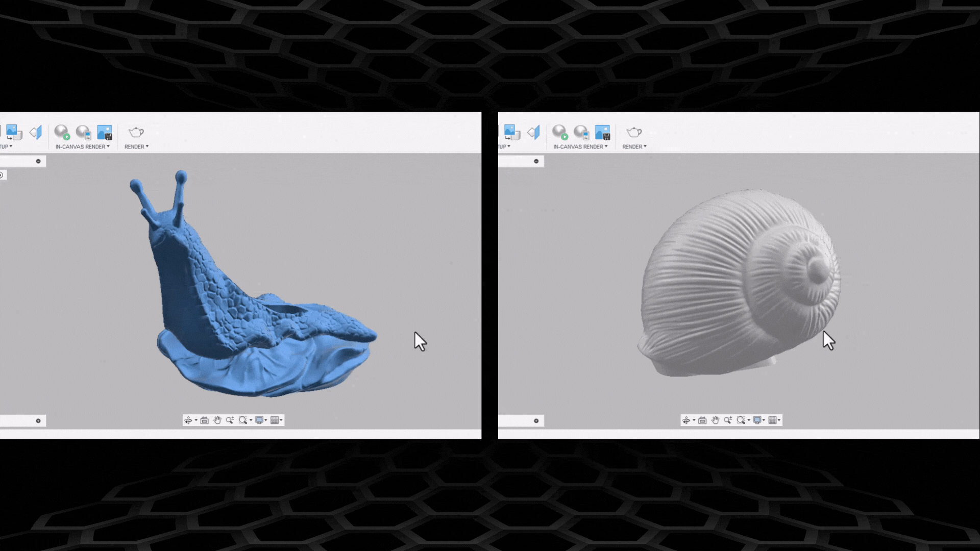This screenshot has height=551, width=980.
Task: Open the SETUP menu in left window
Action: pos(6,147)
